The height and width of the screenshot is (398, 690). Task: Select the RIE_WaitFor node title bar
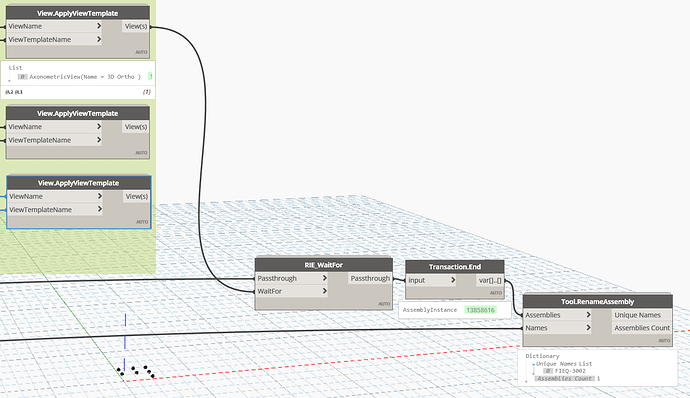(x=323, y=265)
